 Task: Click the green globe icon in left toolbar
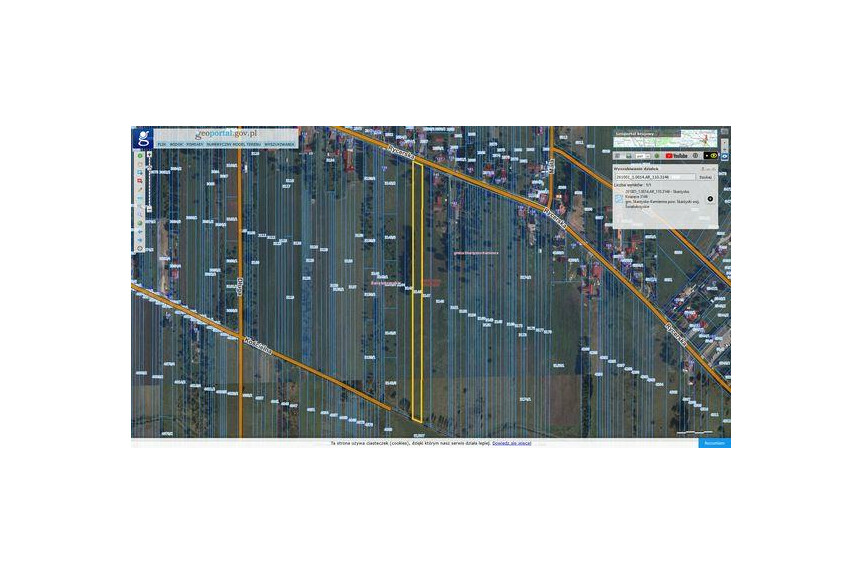click(140, 156)
